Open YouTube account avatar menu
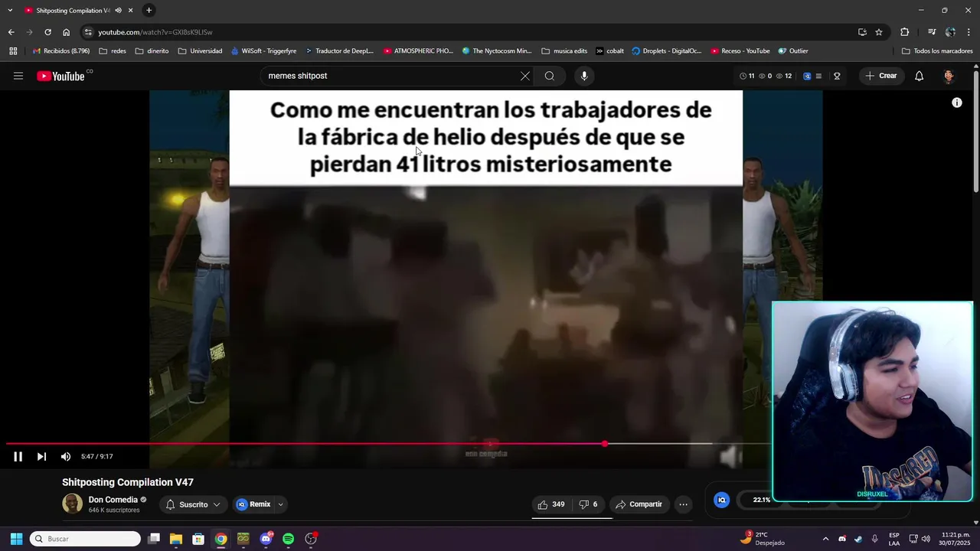This screenshot has height=551, width=980. pos(949,76)
